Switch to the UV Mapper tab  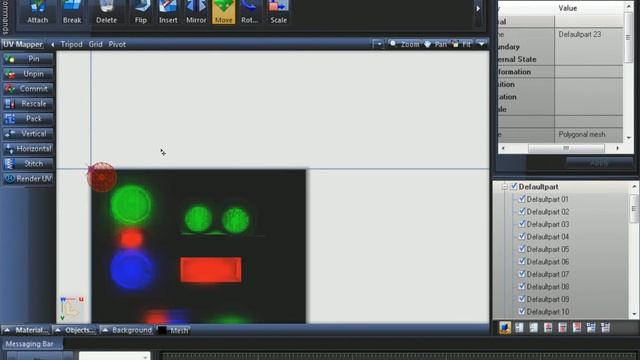tap(22, 44)
